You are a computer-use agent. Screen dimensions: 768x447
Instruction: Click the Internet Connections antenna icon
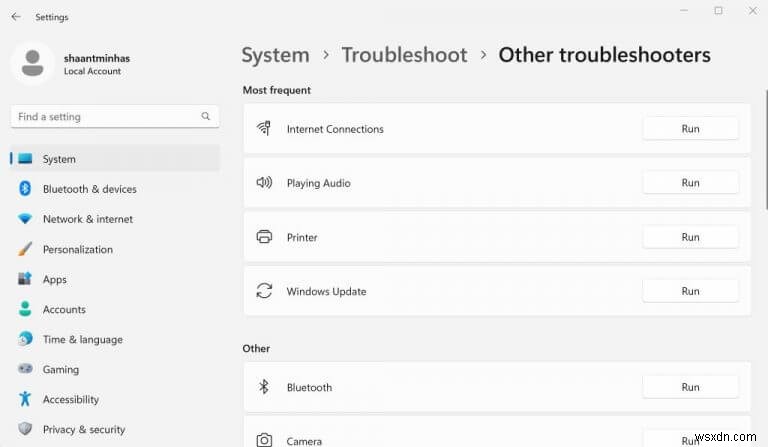[x=264, y=128]
